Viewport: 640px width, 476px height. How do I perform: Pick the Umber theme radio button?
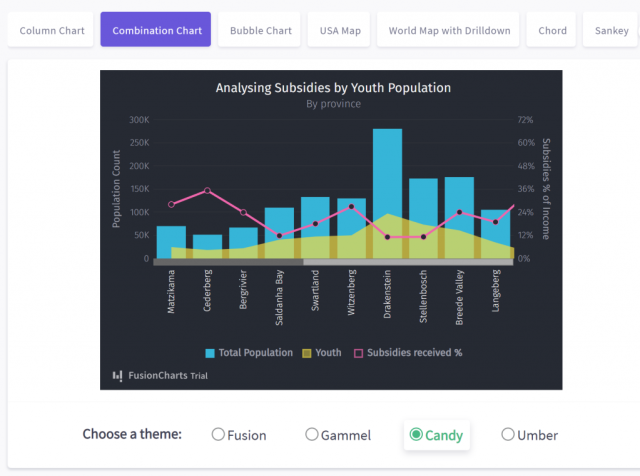coord(508,435)
